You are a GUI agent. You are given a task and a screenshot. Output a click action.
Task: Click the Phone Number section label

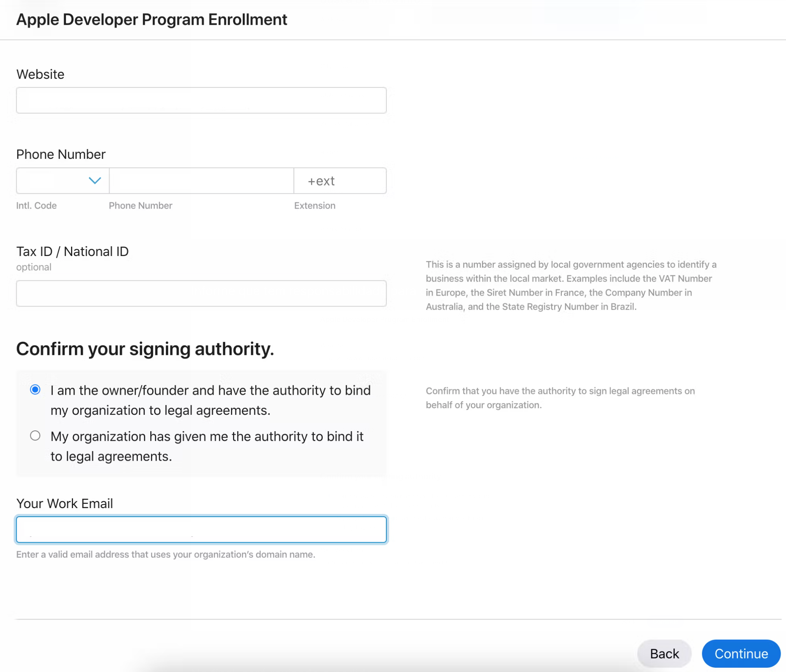(x=61, y=154)
